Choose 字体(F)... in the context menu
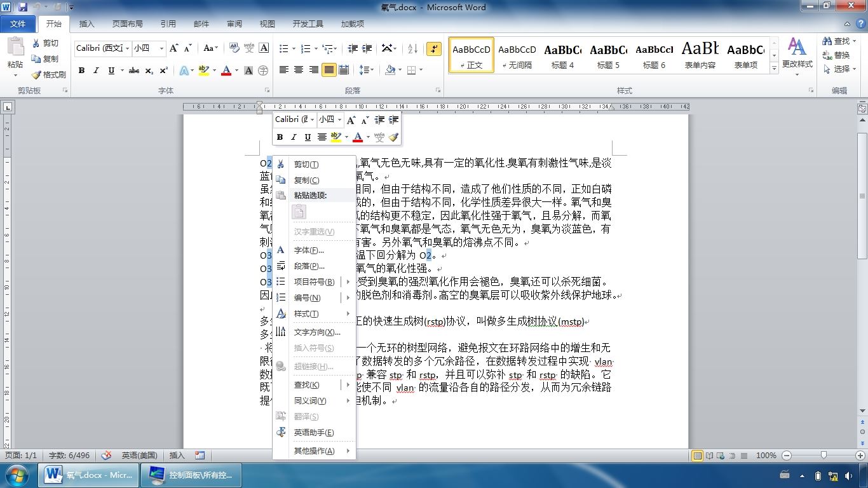The image size is (868, 488). (x=314, y=250)
